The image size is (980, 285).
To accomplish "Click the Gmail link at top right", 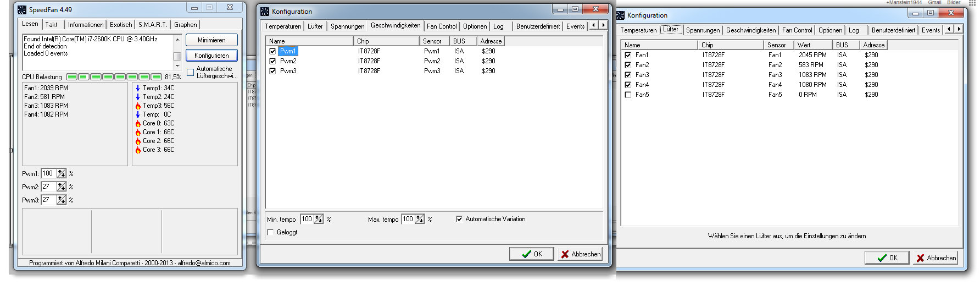I will [x=935, y=3].
